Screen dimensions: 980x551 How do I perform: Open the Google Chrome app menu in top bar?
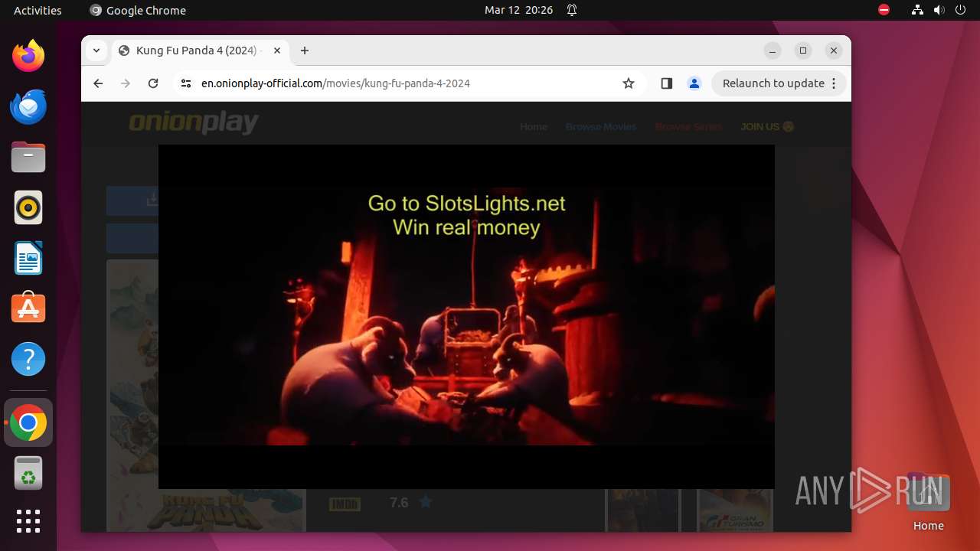tap(138, 10)
